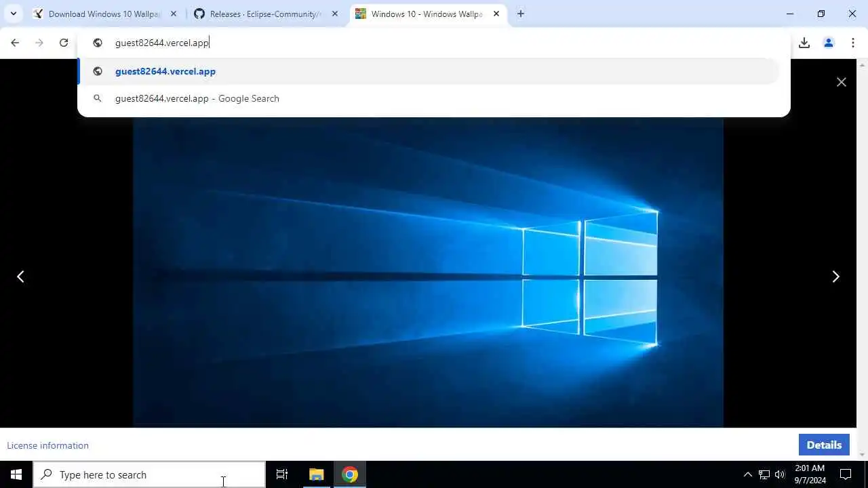Close the wallpaper image viewer
This screenshot has height=488, width=868.
(x=842, y=82)
